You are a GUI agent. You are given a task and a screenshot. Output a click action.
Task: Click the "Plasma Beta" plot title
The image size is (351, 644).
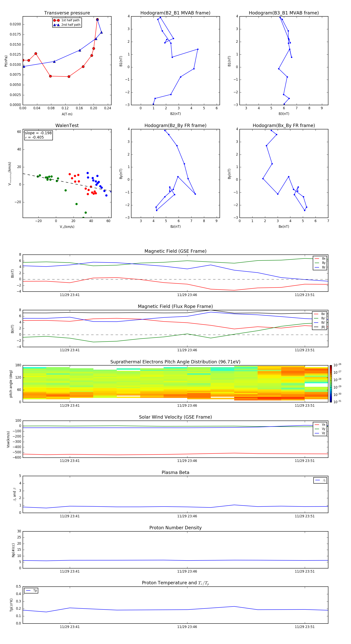175,472
